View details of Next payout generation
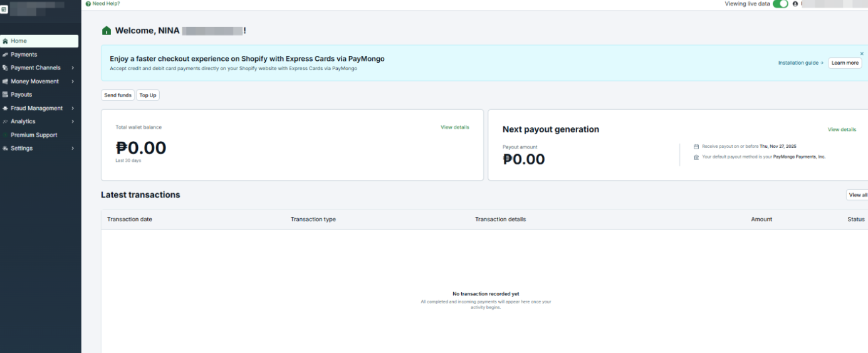868x353 pixels. 842,130
